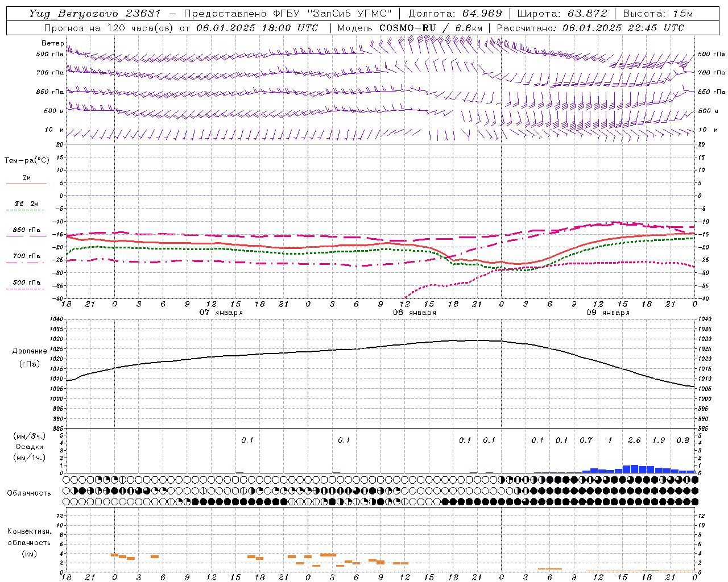Select the 2.6 precipitation value
The image size is (728, 582).
(634, 440)
